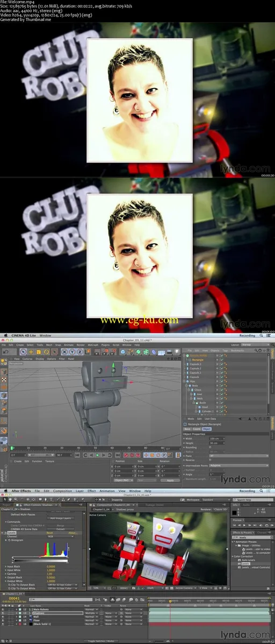
Task: Click Add Image Layers button
Action: (x=60, y=518)
